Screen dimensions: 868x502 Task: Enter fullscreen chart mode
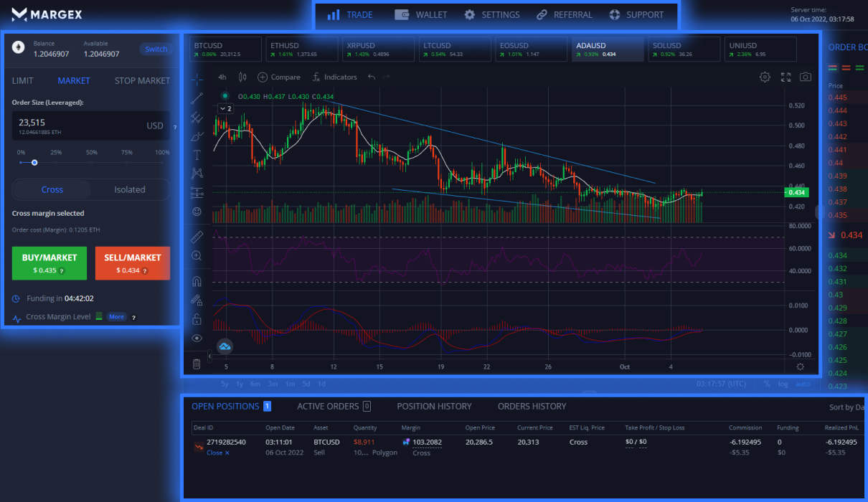786,77
